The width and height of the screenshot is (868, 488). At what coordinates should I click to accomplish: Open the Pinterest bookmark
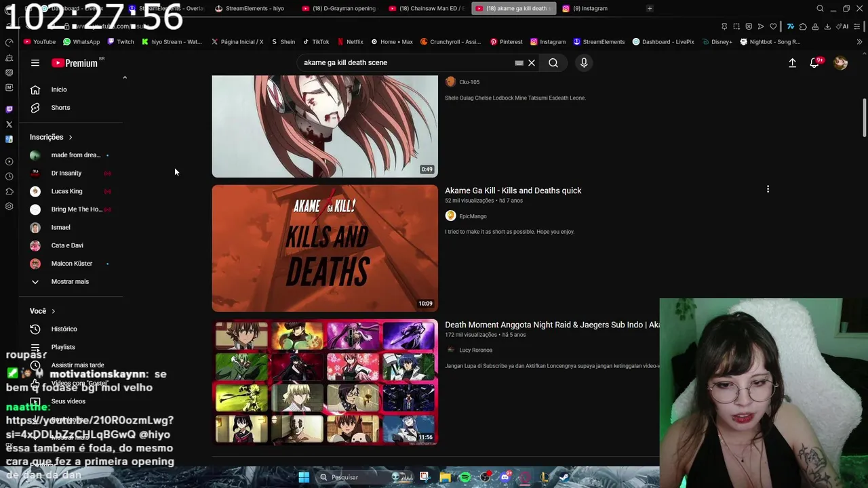(x=506, y=42)
